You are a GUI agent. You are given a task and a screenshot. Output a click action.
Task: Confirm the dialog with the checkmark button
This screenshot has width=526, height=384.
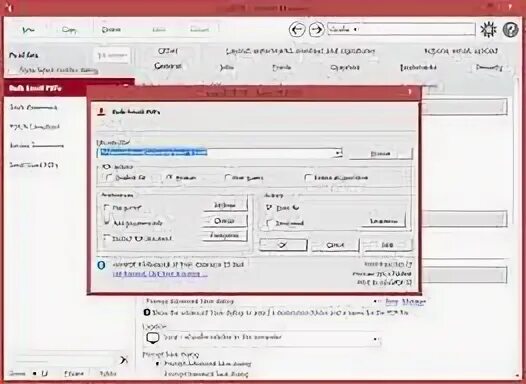click(283, 245)
